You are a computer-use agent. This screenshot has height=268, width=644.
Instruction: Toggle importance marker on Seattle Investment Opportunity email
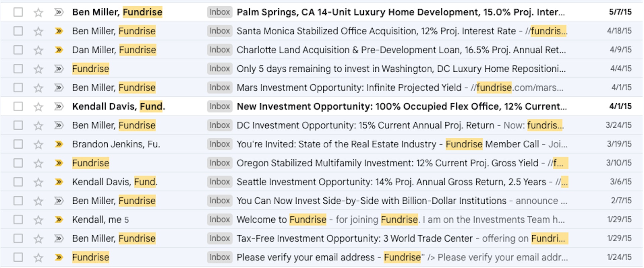(x=59, y=182)
